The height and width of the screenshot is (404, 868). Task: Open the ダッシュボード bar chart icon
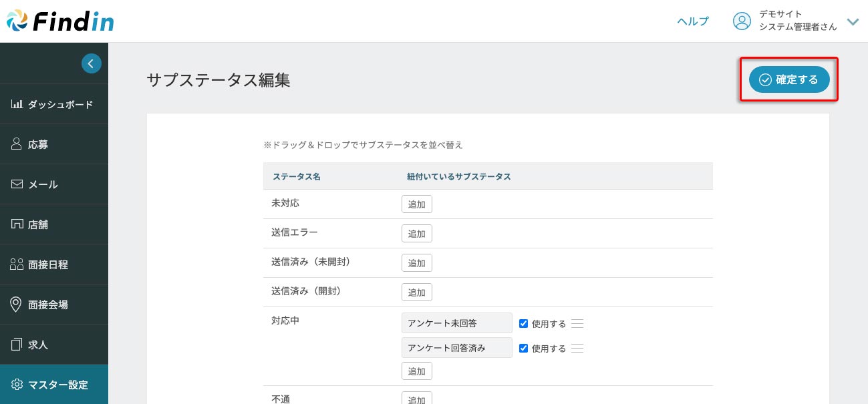17,104
